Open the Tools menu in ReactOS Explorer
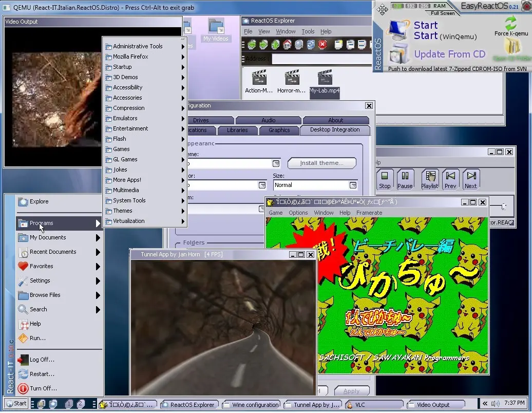The image size is (532, 413). click(308, 31)
